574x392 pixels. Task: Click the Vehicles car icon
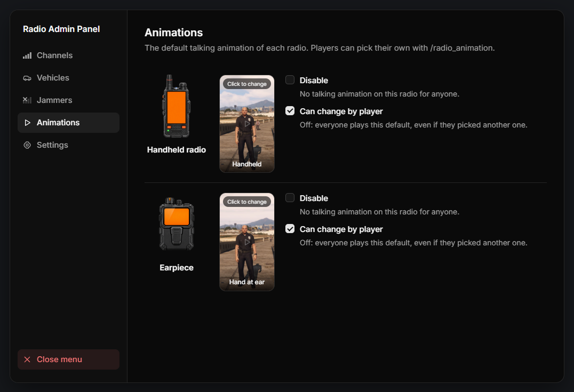27,78
